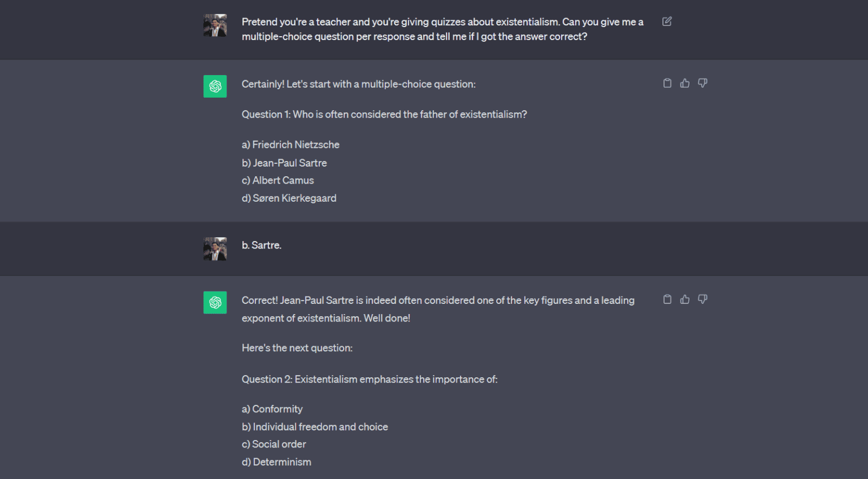Click the "Question 1" text line

click(384, 115)
